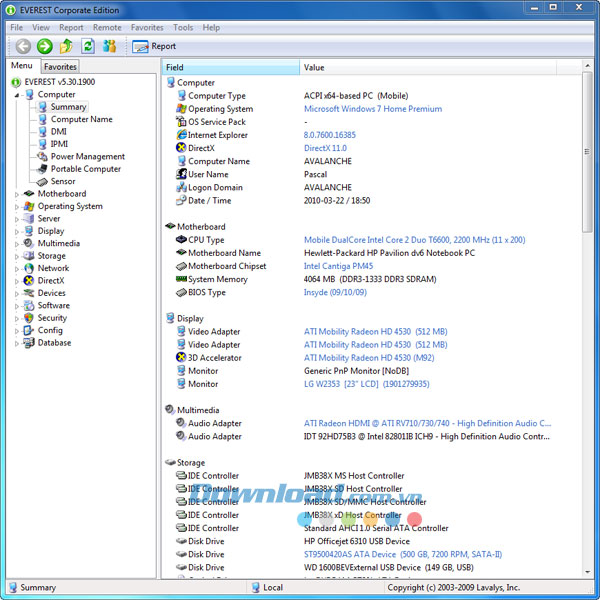Expand the DirectX tree node
Viewport: 600px width, 600px height.
(16, 281)
